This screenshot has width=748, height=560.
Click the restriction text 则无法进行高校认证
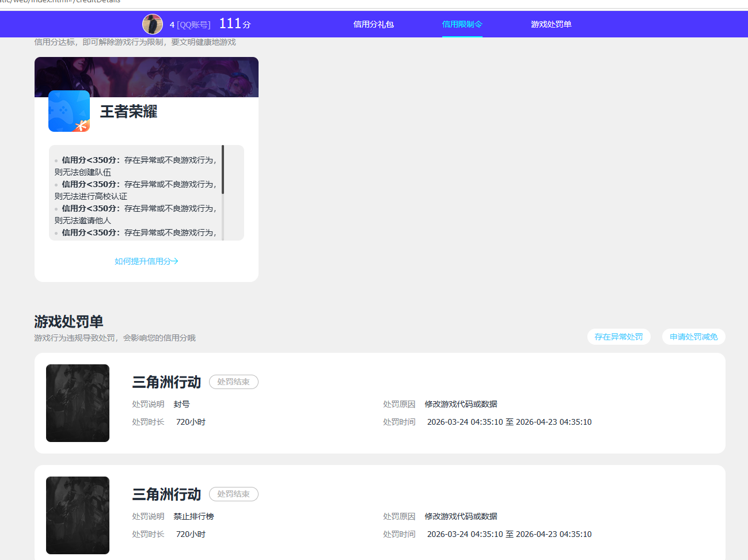point(91,196)
